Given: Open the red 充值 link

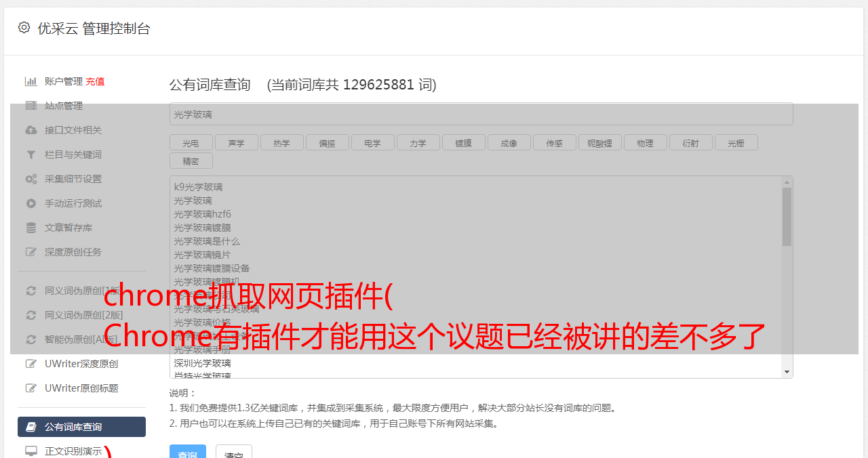Looking at the screenshot, I should click(x=95, y=81).
